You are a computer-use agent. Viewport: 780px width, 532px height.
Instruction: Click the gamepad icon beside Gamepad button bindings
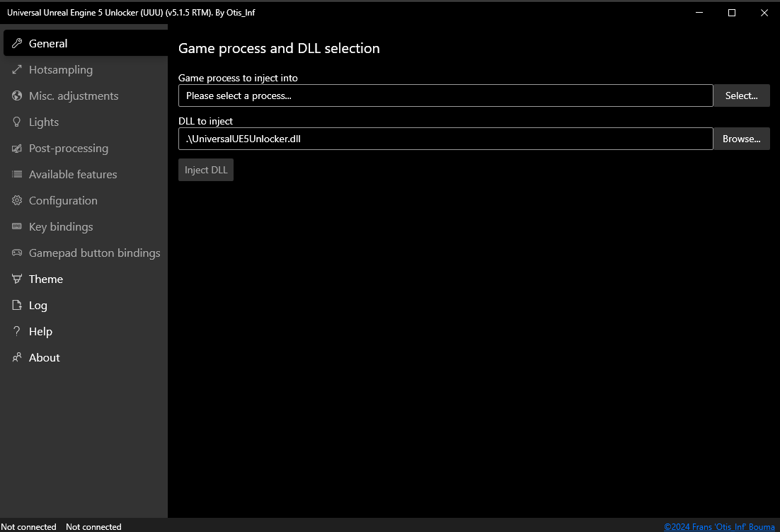(17, 253)
